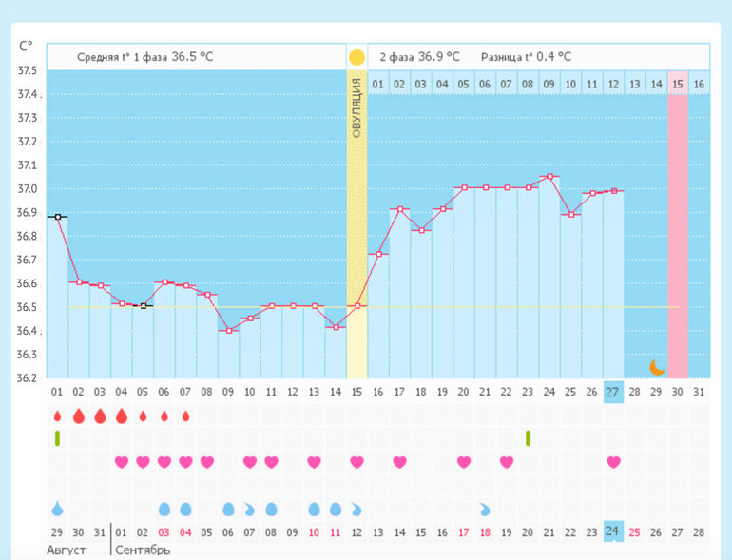
Task: Select the large blood drop on day 02
Action: (x=78, y=416)
